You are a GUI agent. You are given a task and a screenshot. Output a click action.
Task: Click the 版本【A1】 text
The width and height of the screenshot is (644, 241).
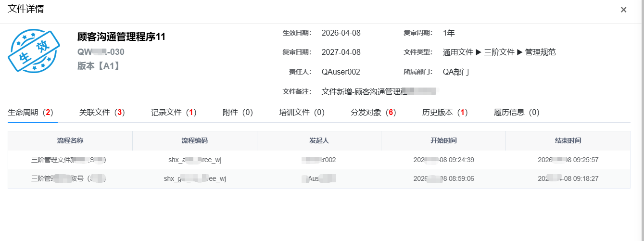(99, 66)
